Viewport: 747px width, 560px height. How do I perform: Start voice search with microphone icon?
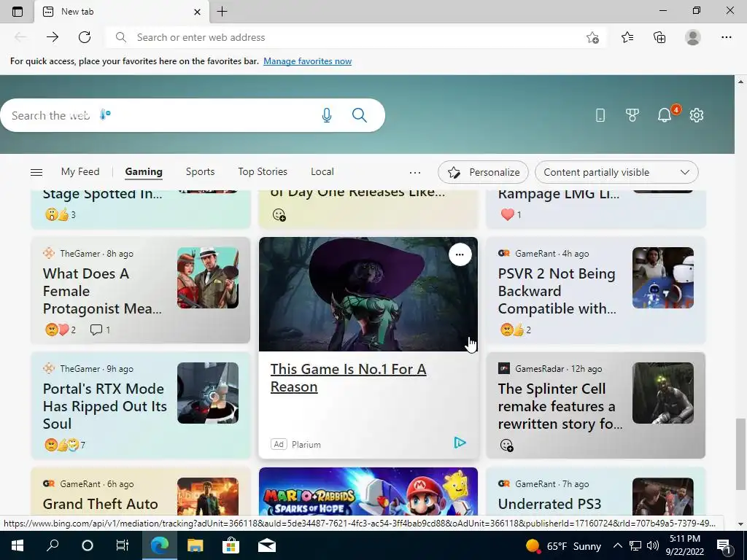(x=326, y=115)
